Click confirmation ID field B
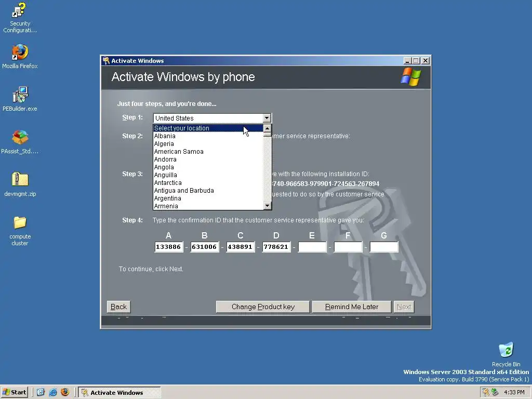The height and width of the screenshot is (399, 532). point(205,247)
